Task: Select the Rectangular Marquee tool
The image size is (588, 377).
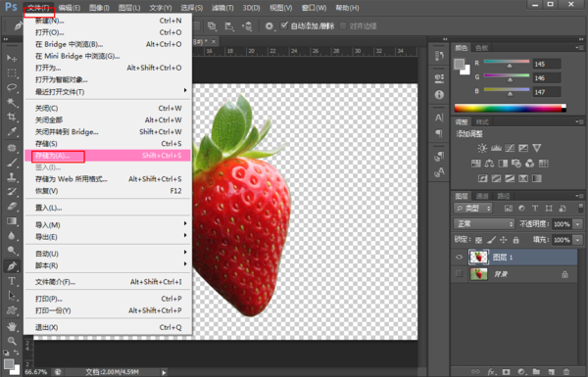Action: [x=12, y=72]
